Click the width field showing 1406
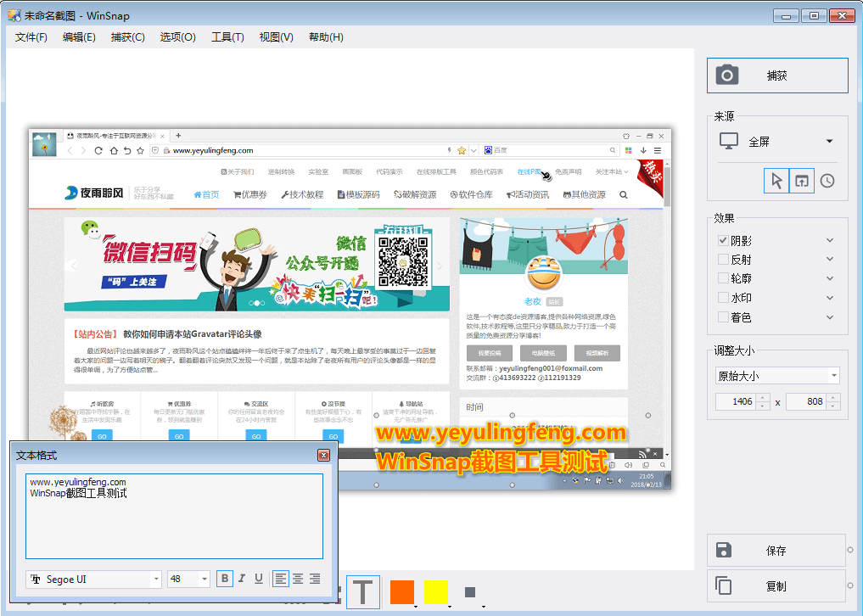The height and width of the screenshot is (616, 863). pos(737,401)
